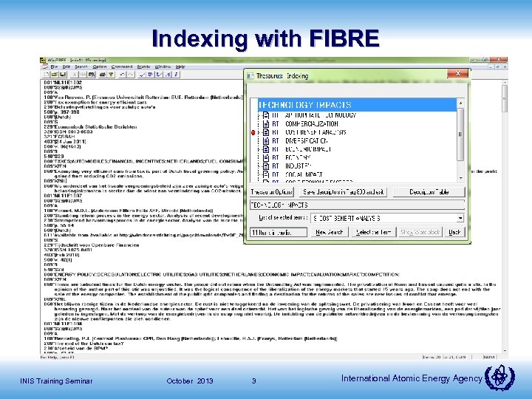Click the Cut scissors toolbar icon
The width and height of the screenshot is (532, 399).
pyautogui.click(x=75, y=75)
